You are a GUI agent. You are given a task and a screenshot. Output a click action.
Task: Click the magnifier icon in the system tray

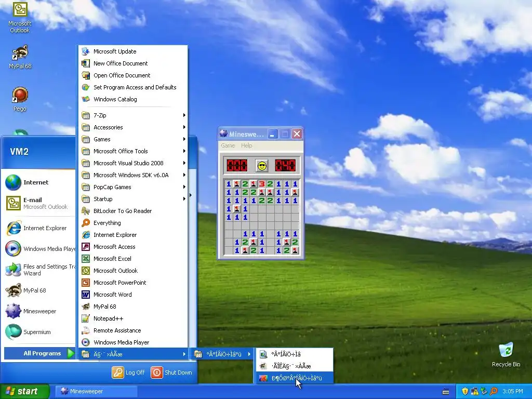tap(494, 391)
